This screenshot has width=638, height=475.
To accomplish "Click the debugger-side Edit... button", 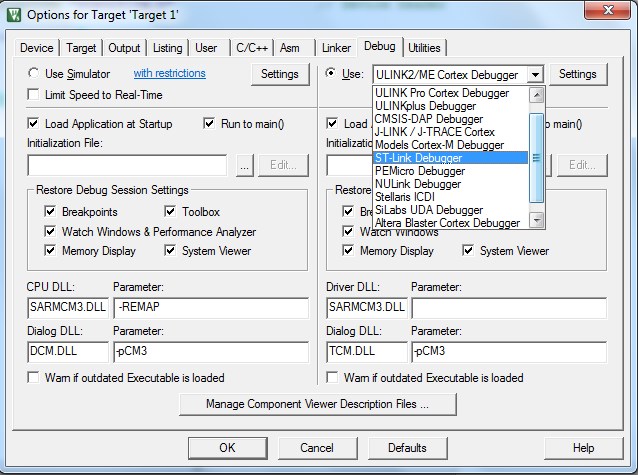I will [582, 165].
